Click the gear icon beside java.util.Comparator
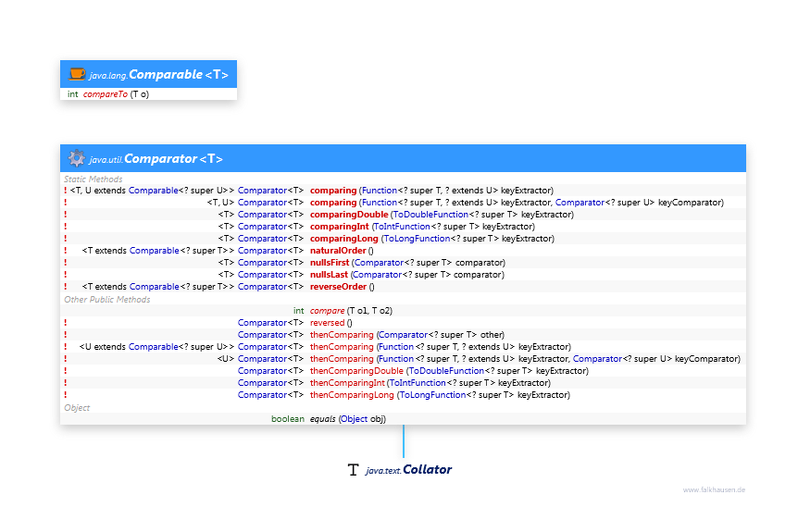 [77, 158]
